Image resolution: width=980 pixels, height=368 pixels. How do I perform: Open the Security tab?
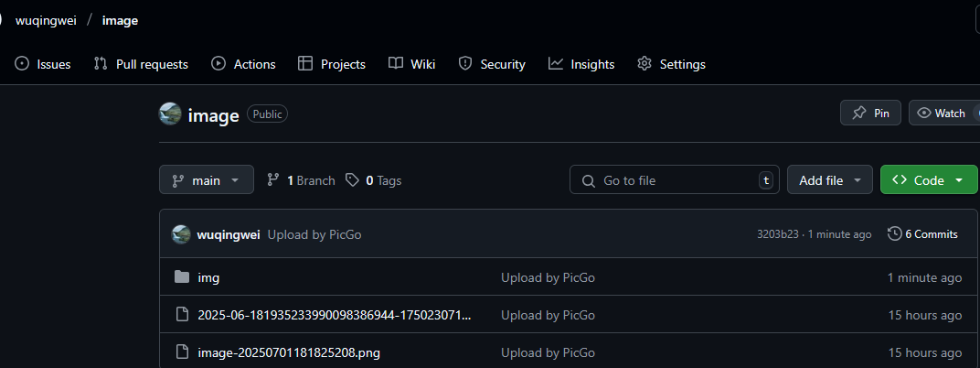(x=491, y=64)
